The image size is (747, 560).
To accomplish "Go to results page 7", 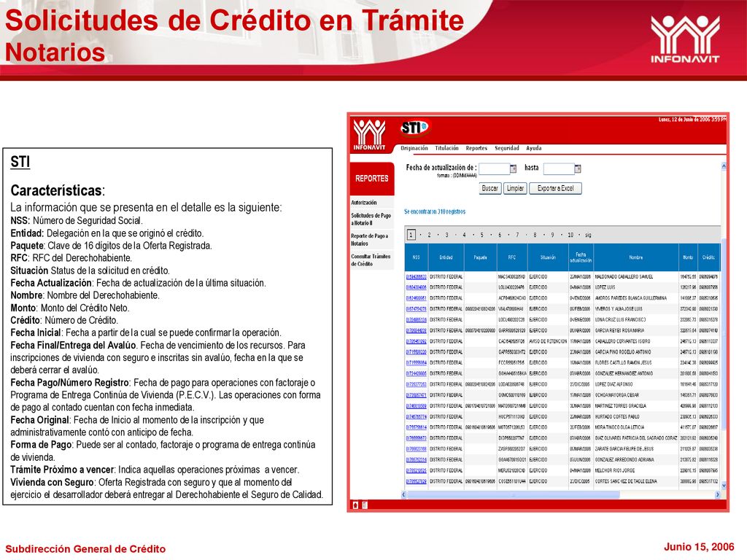I will coord(517,235).
